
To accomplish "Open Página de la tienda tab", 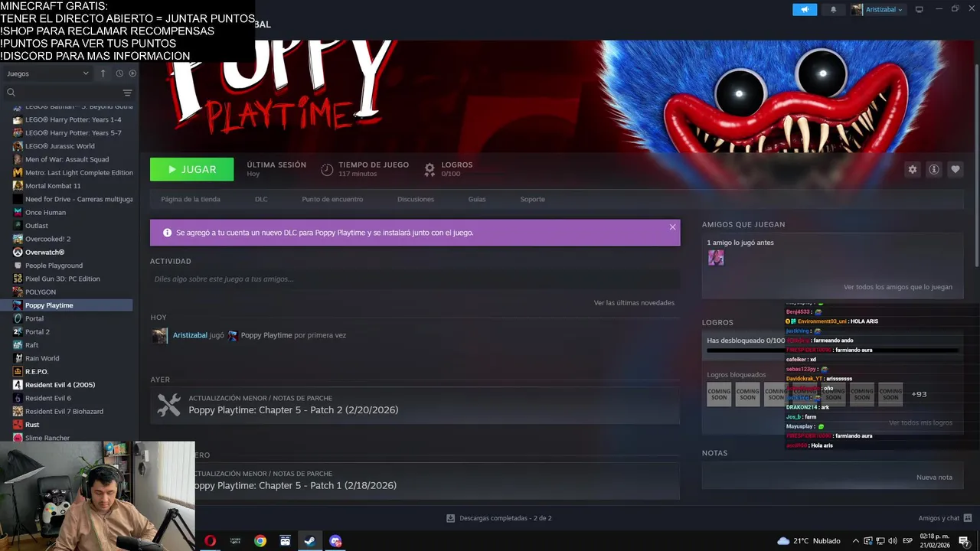I will pyautogui.click(x=190, y=199).
